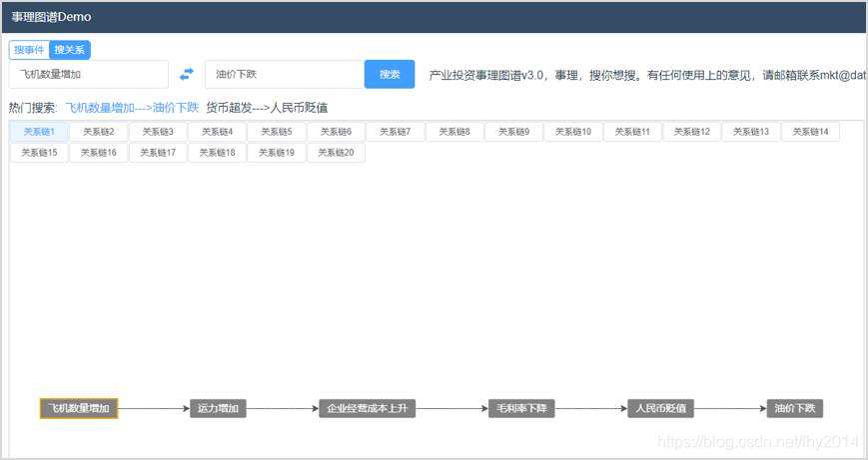Select the 关系链18 tab

(x=217, y=153)
